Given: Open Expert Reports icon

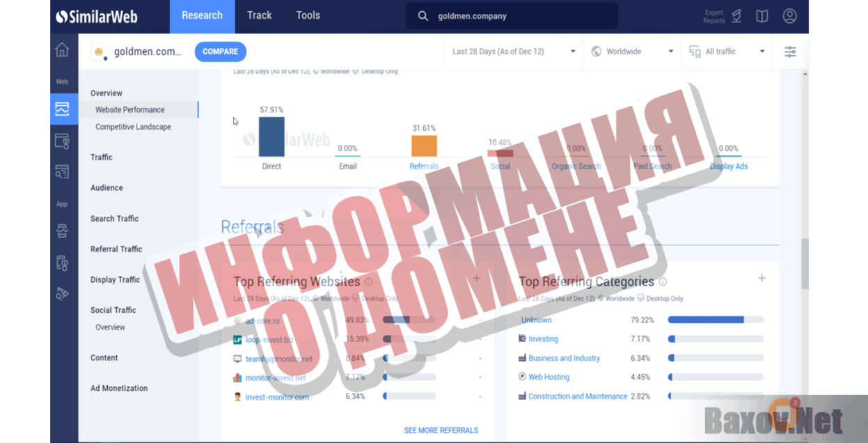Looking at the screenshot, I should pos(736,16).
